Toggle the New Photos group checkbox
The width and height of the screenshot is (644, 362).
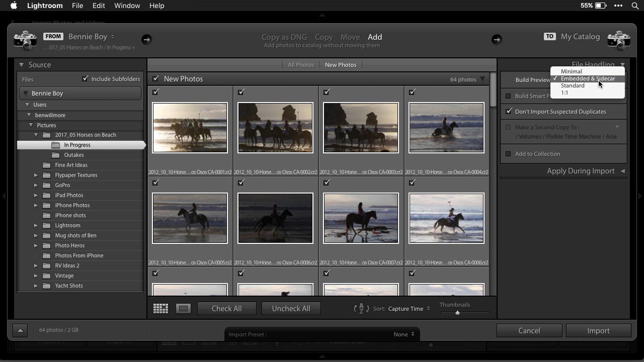click(155, 78)
